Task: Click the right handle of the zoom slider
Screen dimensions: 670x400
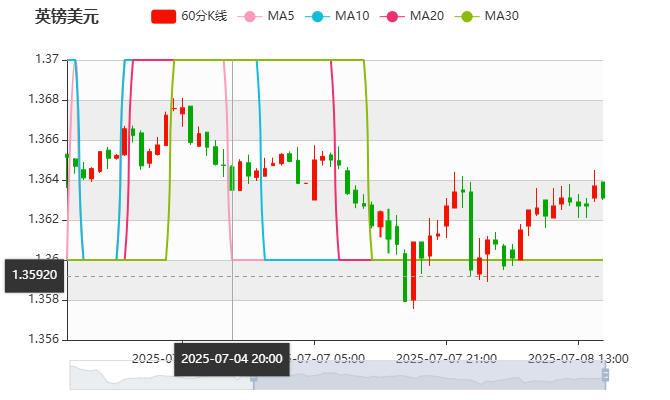Action: pyautogui.click(x=605, y=375)
